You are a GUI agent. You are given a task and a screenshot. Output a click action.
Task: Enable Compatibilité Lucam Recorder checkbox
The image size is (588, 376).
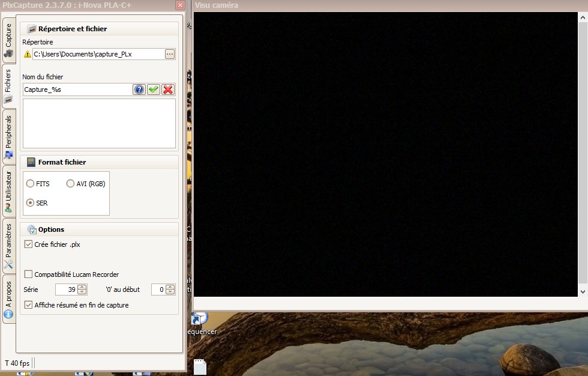(29, 274)
